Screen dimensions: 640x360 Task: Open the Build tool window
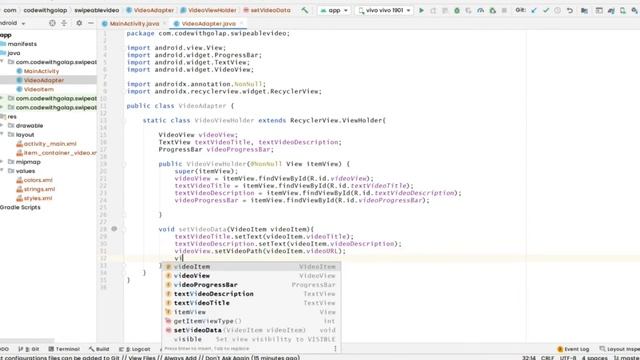click(99, 349)
